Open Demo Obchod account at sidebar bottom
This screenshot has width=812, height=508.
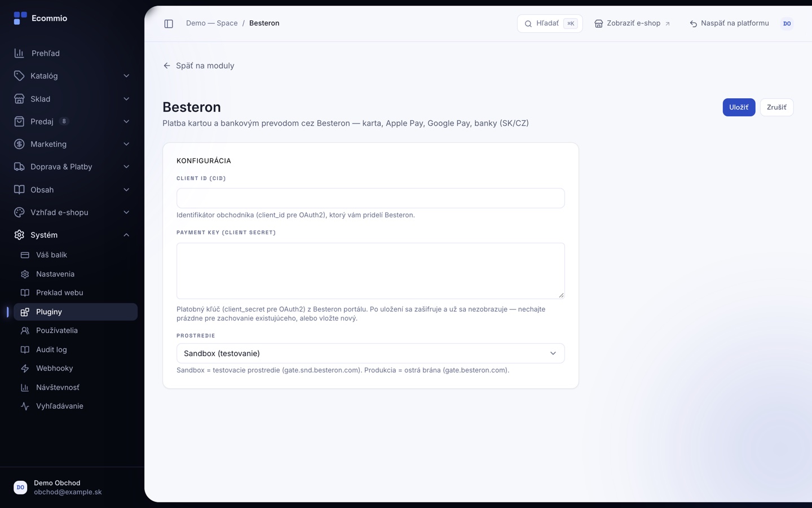pos(72,488)
